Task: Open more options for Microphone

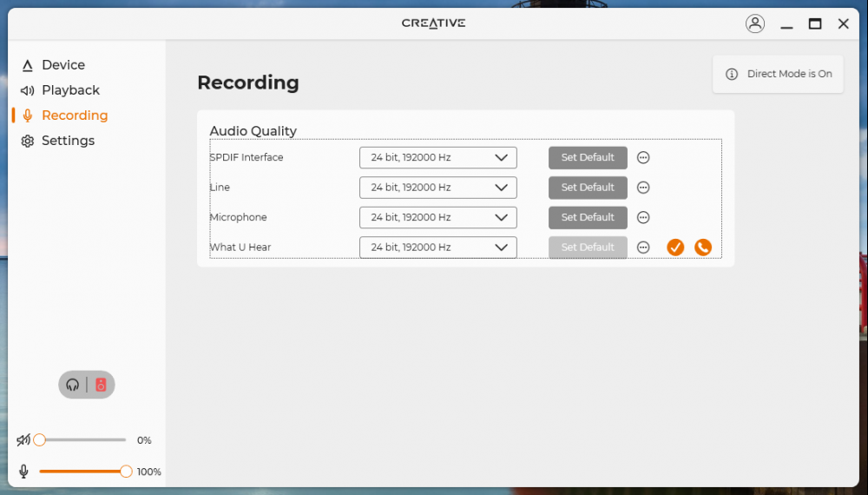Action: pos(643,218)
